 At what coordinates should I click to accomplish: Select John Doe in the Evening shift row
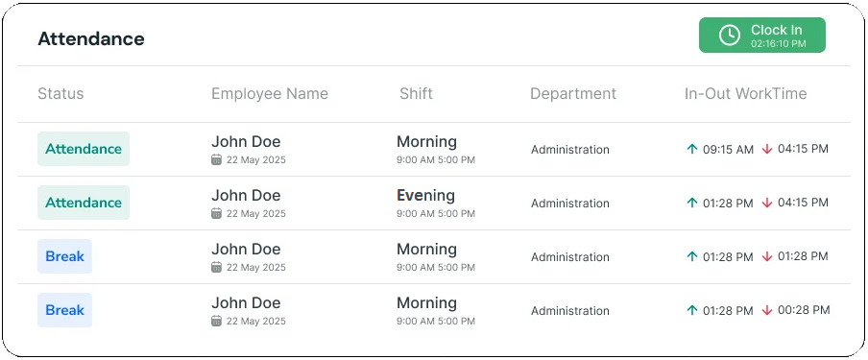pos(246,196)
